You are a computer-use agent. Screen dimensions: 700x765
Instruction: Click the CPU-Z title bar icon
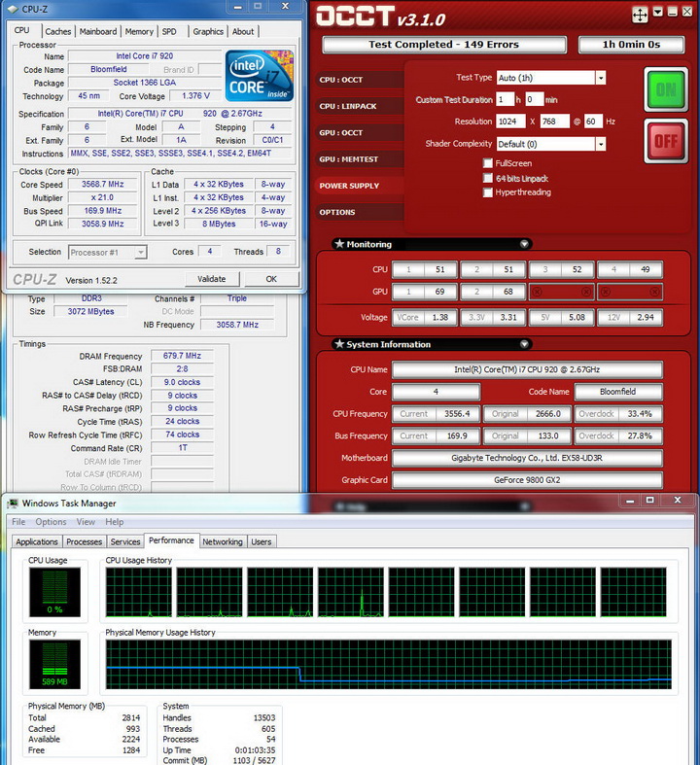click(x=14, y=9)
